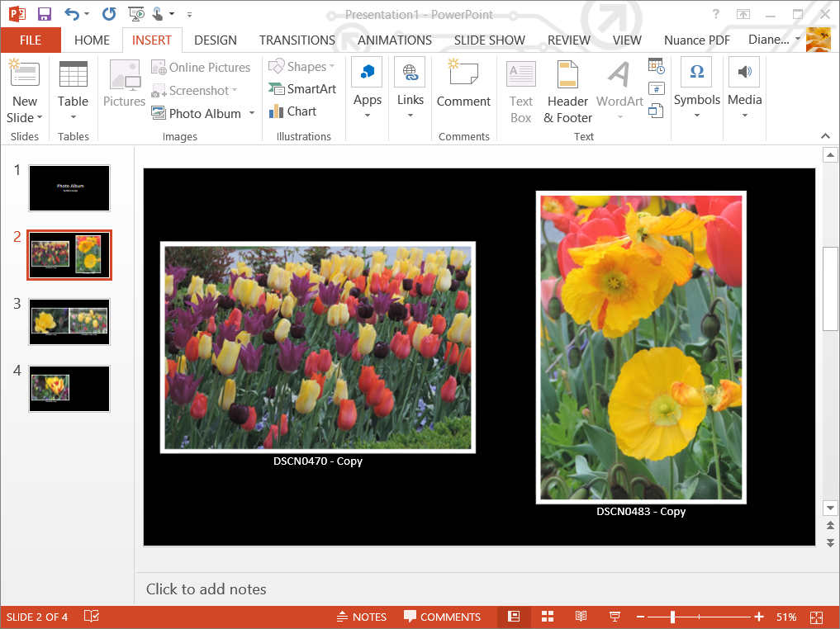Screen dimensions: 840x629
Task: Insert the Date and Time
Action: point(655,64)
